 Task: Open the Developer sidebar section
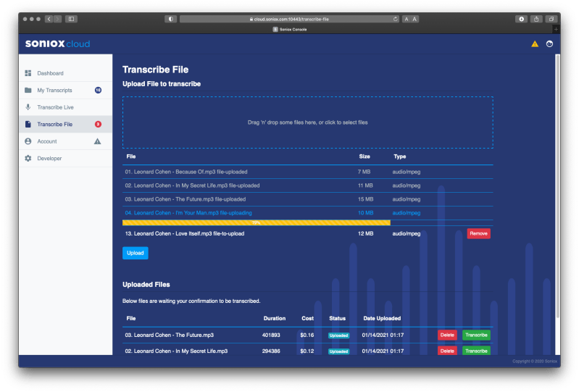66,158
